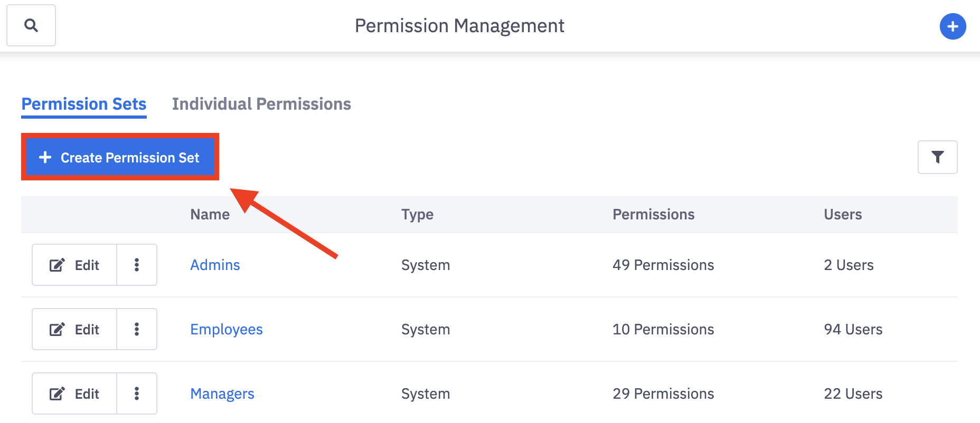980x423 pixels.
Task: Open three-dot menu for Managers row
Action: [137, 393]
